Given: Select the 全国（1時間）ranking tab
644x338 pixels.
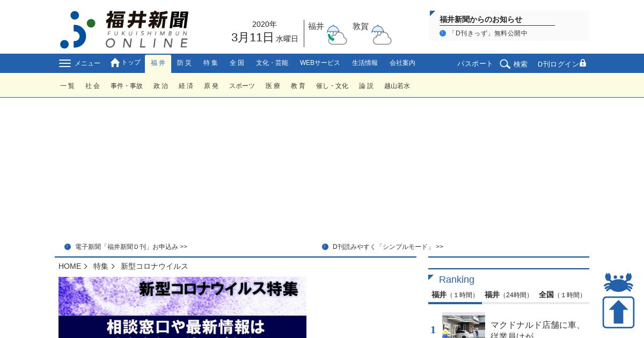Looking at the screenshot, I should 562,295.
